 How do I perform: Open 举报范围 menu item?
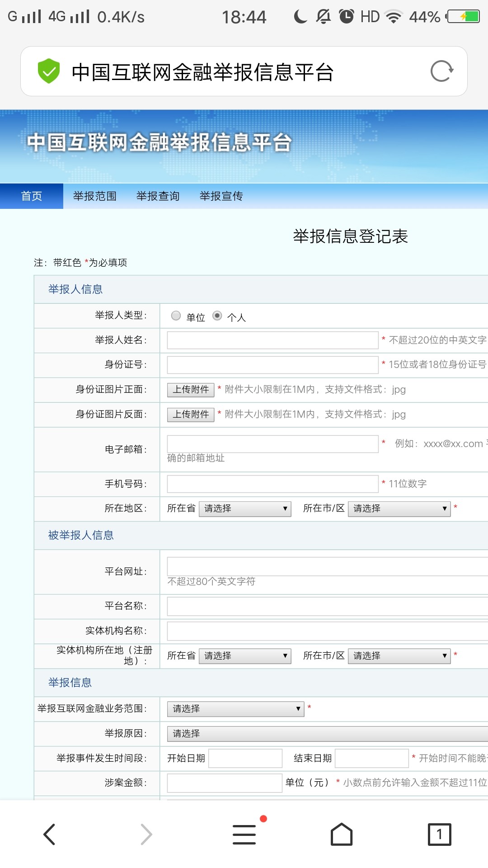click(x=95, y=196)
